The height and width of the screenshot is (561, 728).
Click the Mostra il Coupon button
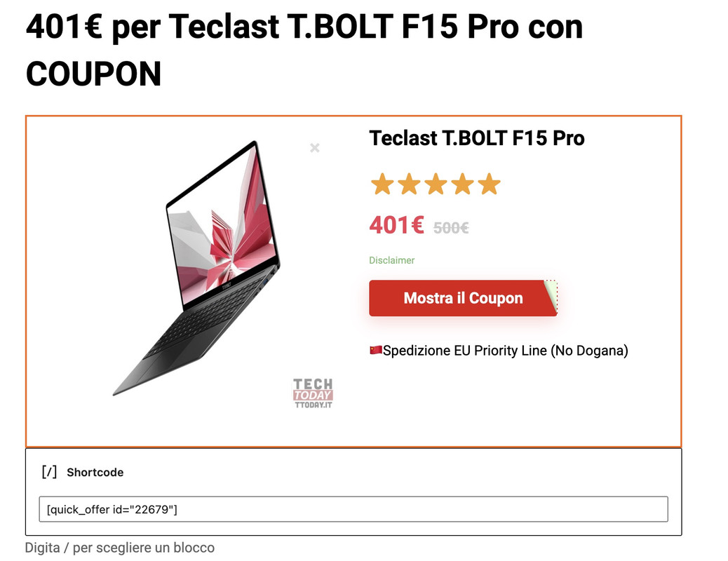click(x=463, y=298)
